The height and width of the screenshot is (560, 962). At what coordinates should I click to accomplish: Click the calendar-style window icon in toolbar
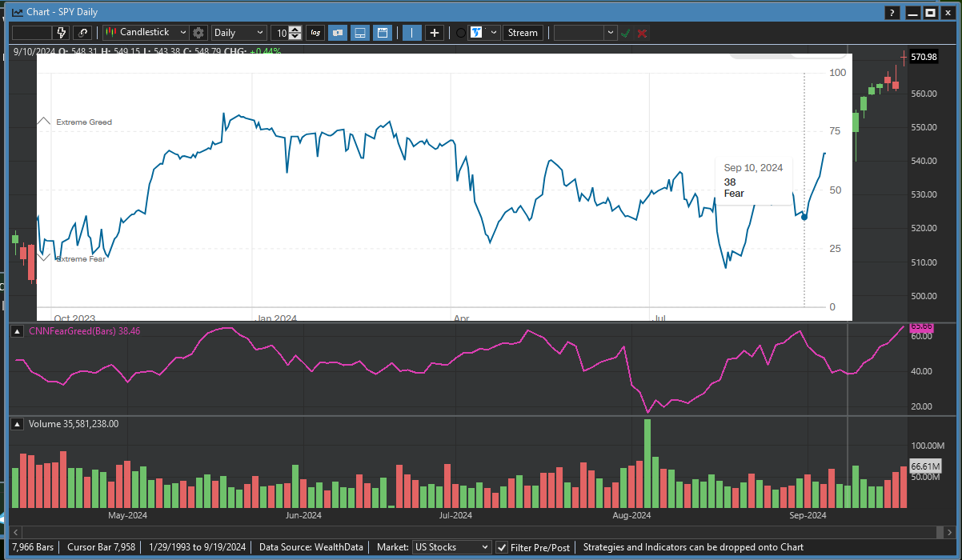(x=383, y=33)
